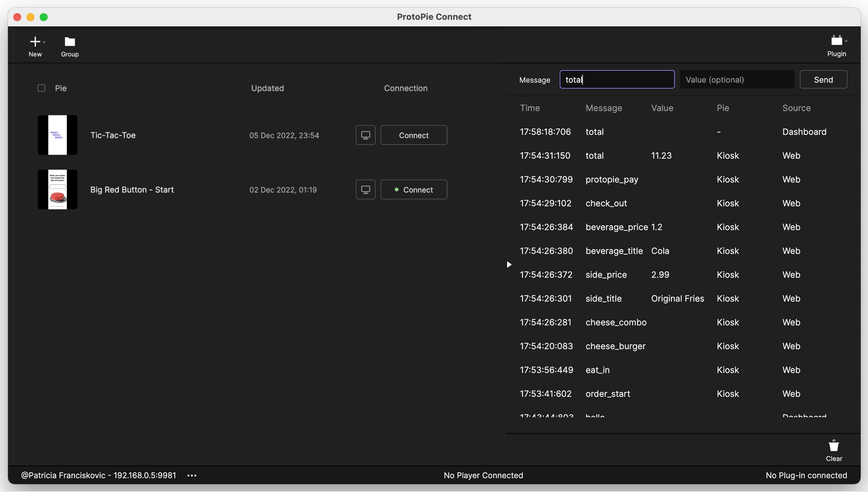Send the total message
Screen dimensions: 868x496
823,79
